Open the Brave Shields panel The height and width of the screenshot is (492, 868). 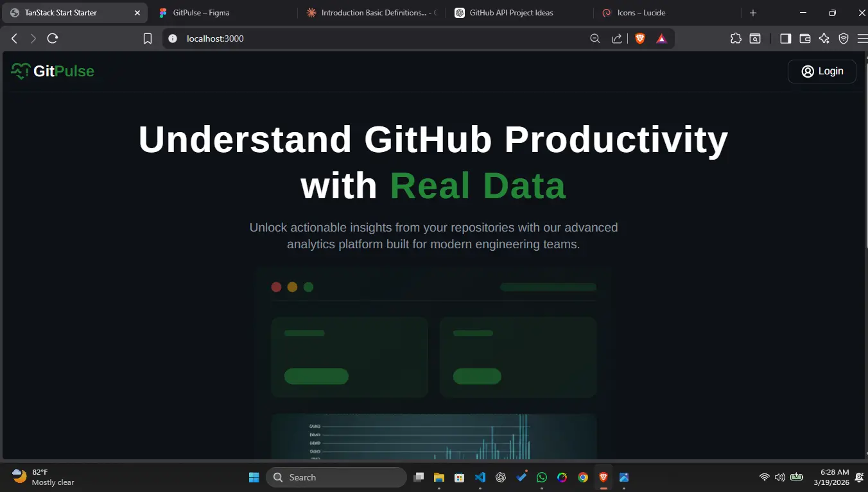(639, 38)
